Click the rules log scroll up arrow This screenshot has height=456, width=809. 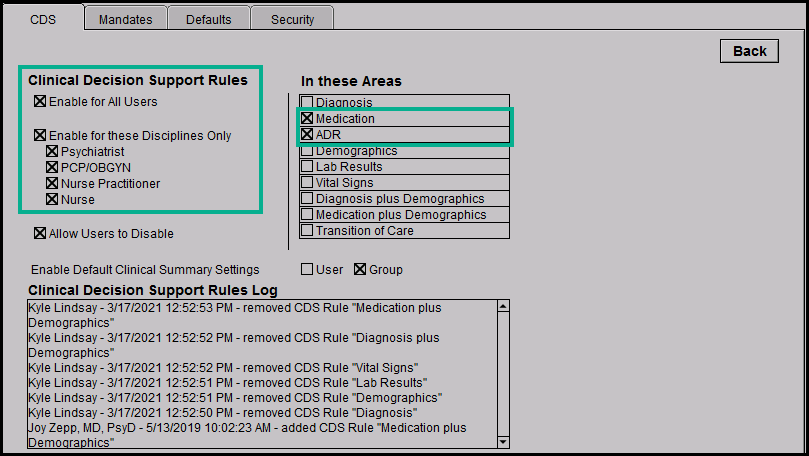click(x=503, y=307)
